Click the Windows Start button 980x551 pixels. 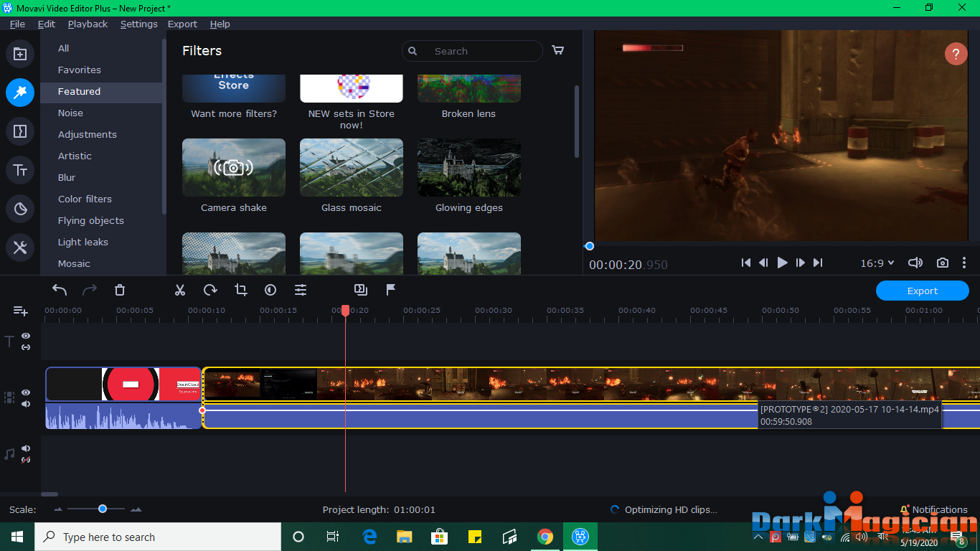pyautogui.click(x=17, y=537)
